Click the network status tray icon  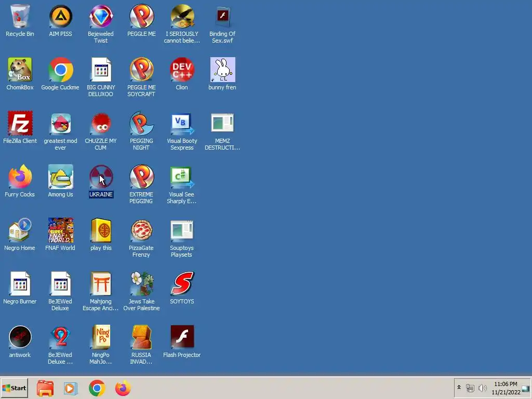click(x=470, y=388)
